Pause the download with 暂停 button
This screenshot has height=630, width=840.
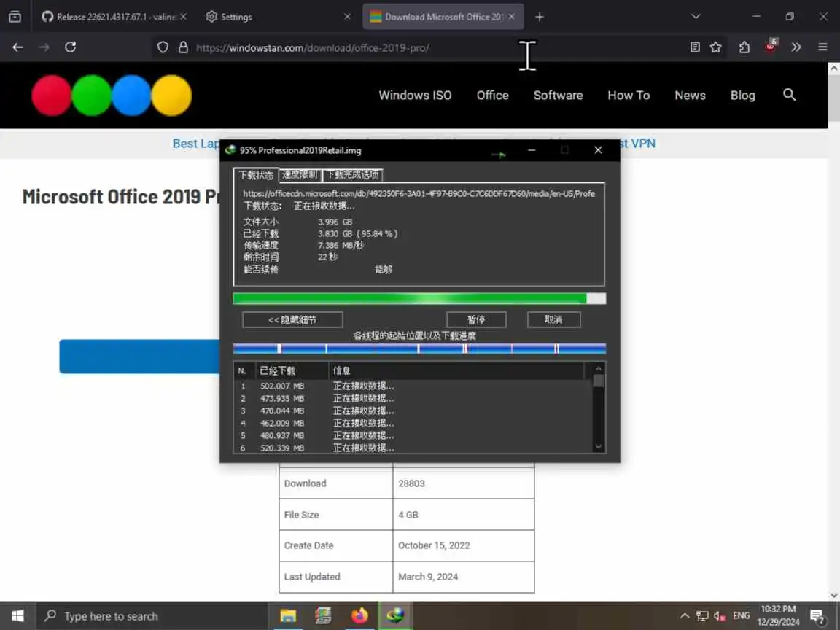476,320
